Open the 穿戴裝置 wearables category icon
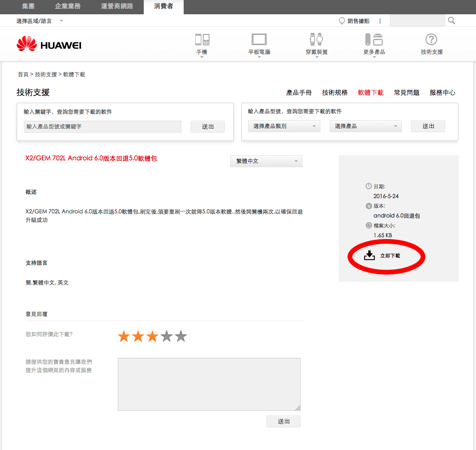 (316, 39)
